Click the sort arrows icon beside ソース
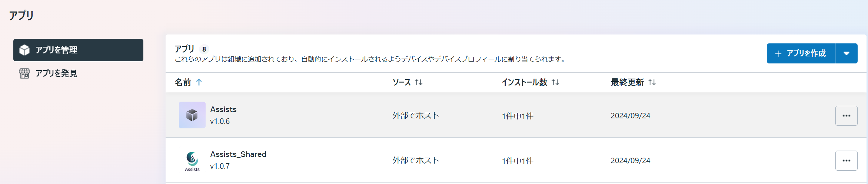The height and width of the screenshot is (184, 868). (x=419, y=82)
